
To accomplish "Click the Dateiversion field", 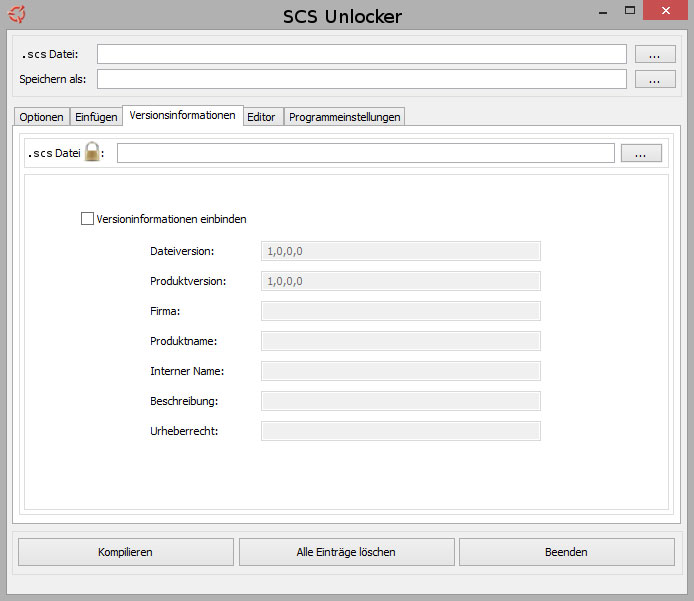I will pos(401,251).
